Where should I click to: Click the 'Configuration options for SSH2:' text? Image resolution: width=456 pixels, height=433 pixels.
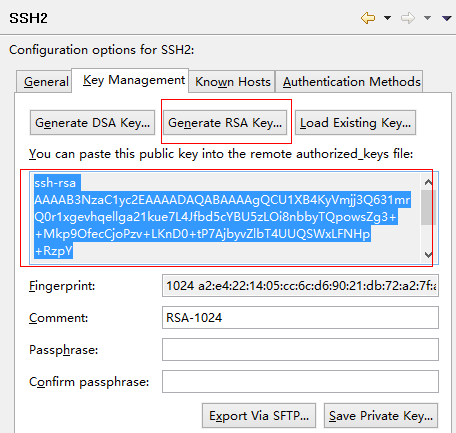(102, 50)
